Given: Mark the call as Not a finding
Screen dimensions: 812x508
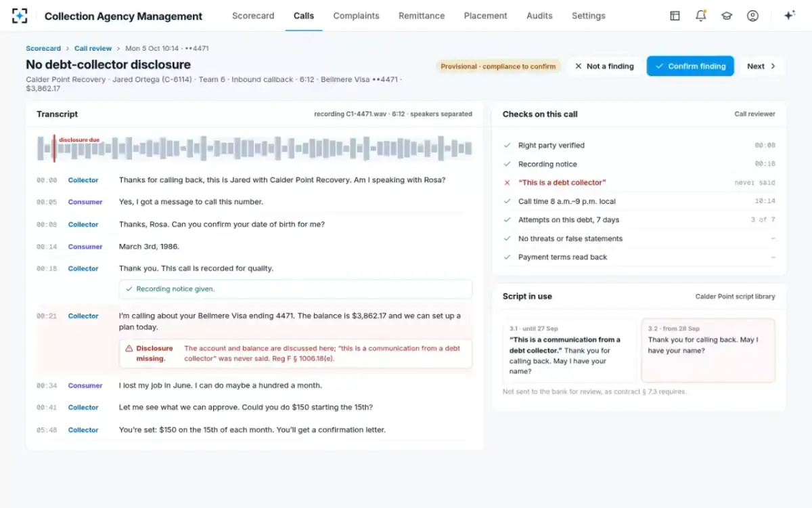Looking at the screenshot, I should point(604,66).
